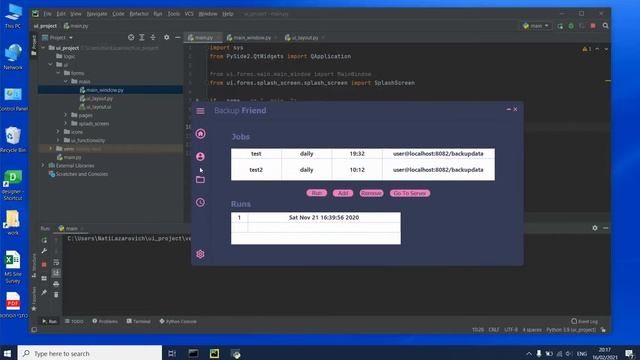
Task: Open Run panel settings gear
Action: pos(595,228)
